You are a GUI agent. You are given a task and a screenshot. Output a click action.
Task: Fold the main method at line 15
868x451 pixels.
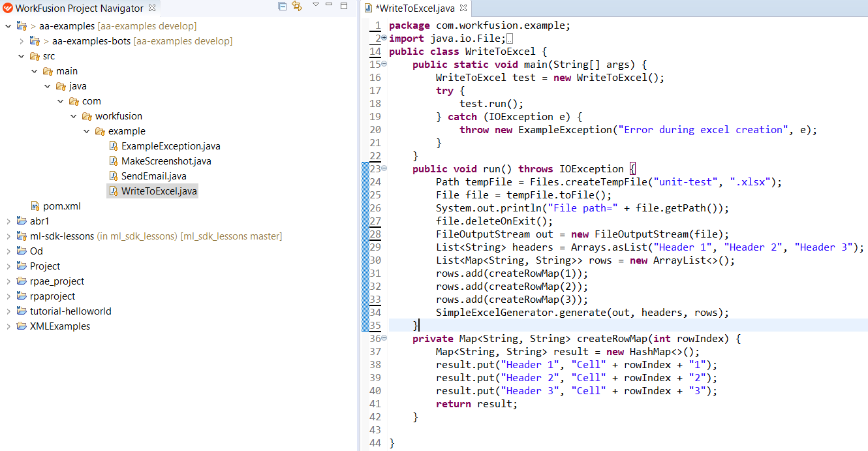click(x=384, y=64)
